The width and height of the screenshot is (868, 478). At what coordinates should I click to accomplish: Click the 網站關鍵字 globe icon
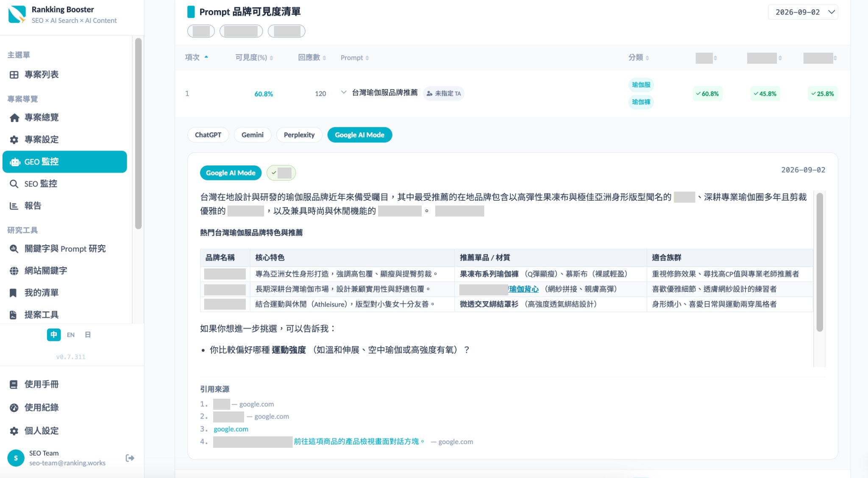click(x=14, y=271)
